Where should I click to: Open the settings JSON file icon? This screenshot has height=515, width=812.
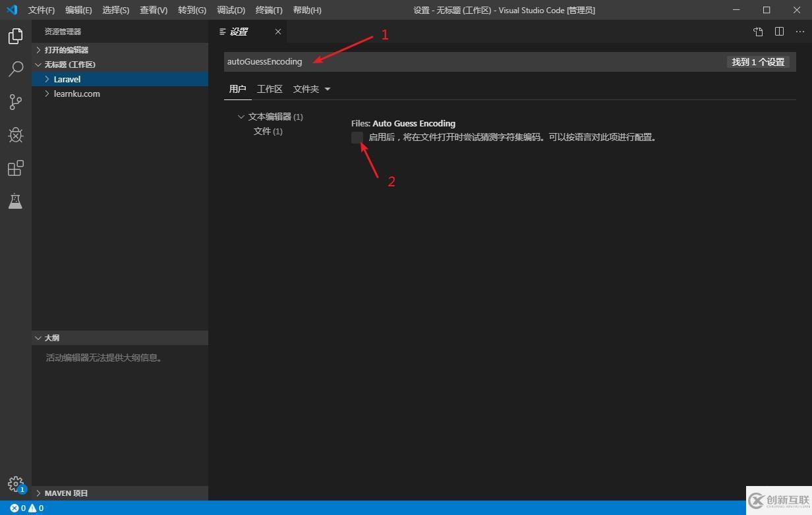click(757, 31)
